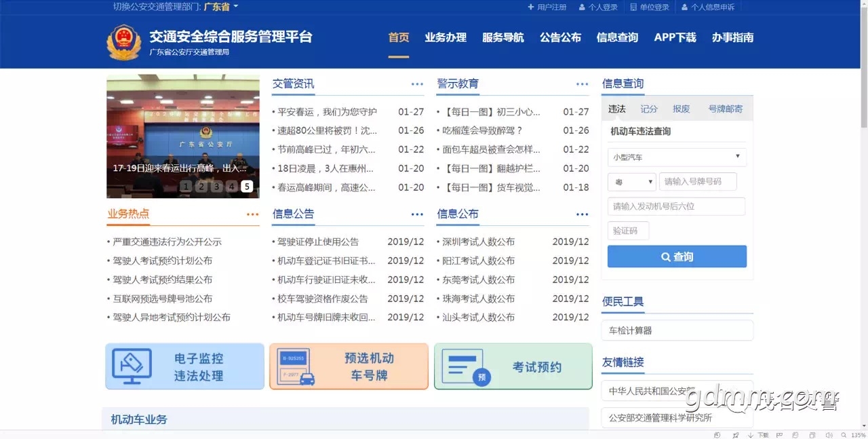Image resolution: width=868 pixels, height=439 pixels.
Task: Switch to the 报废 tab
Action: [682, 109]
